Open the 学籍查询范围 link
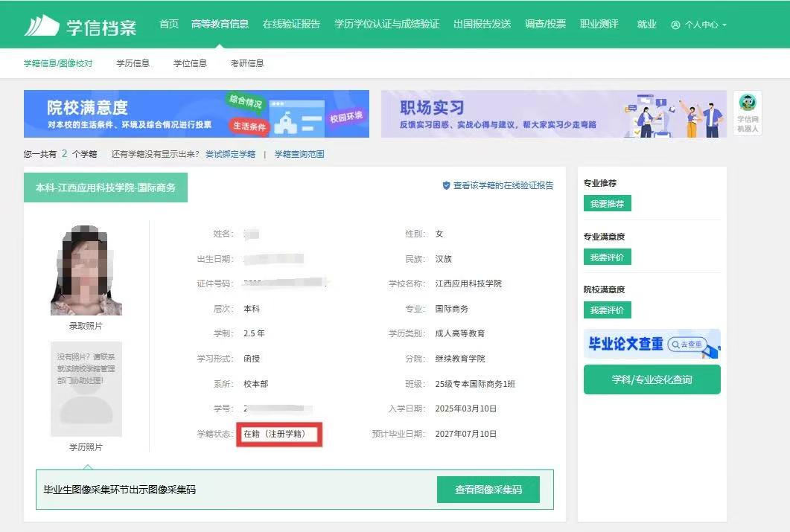This screenshot has width=790, height=532. point(299,154)
